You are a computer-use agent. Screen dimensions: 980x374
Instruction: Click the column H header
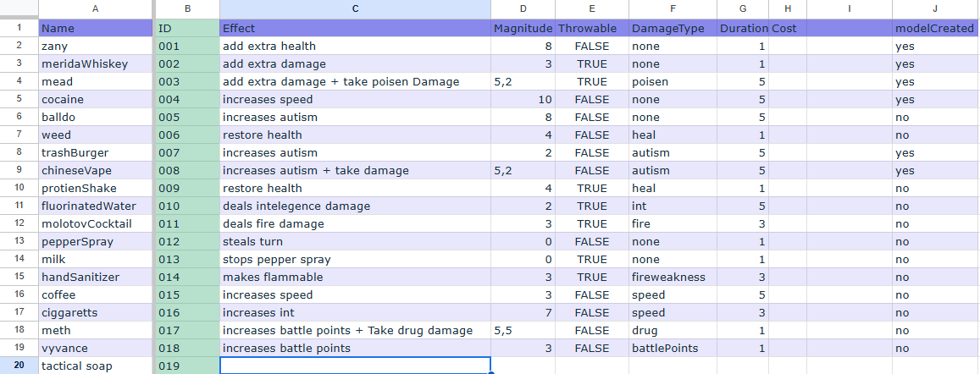[x=788, y=8]
